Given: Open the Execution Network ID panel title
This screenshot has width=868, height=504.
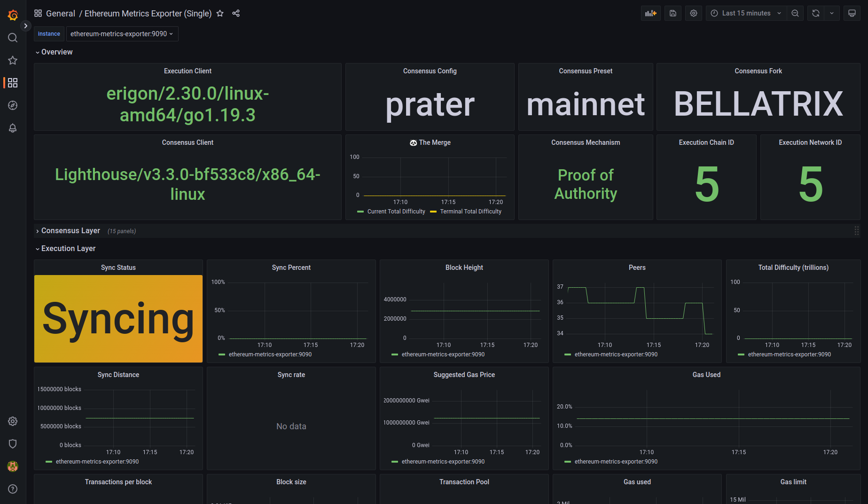Looking at the screenshot, I should click(810, 142).
